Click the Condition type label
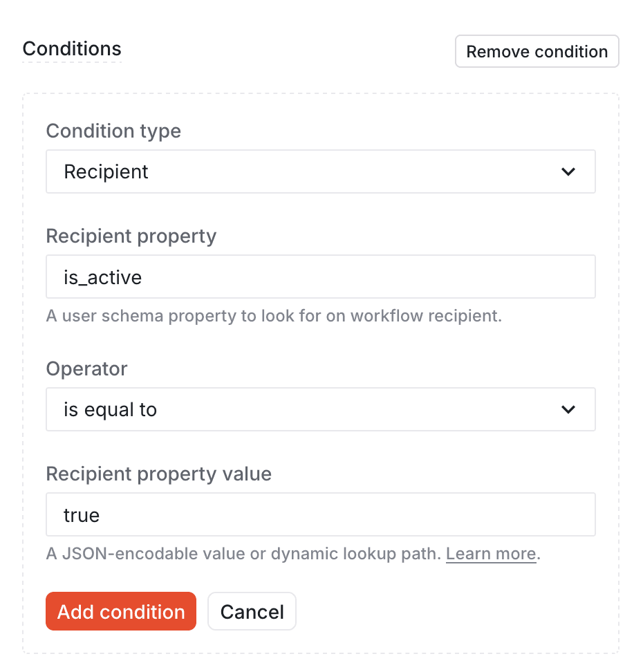This screenshot has width=643, height=672. tap(113, 131)
